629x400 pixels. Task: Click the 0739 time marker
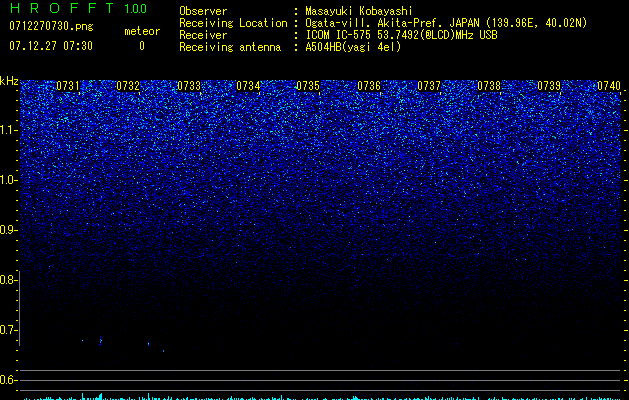(549, 86)
